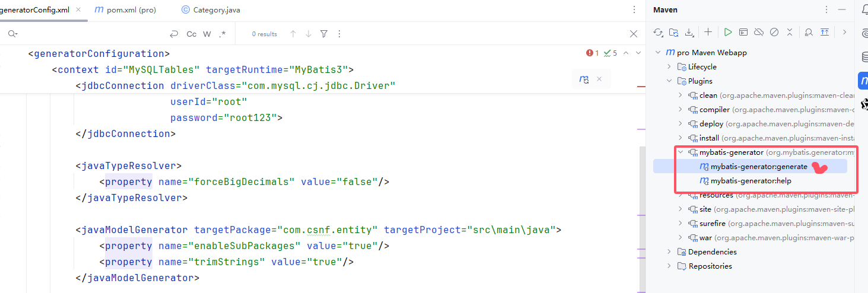Go to previous search occurrence

point(293,34)
